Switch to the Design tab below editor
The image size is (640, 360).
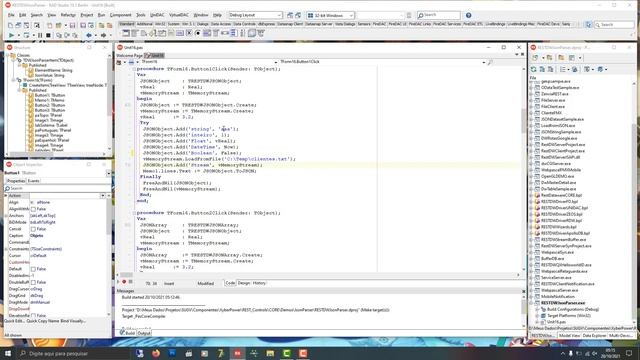tap(244, 283)
